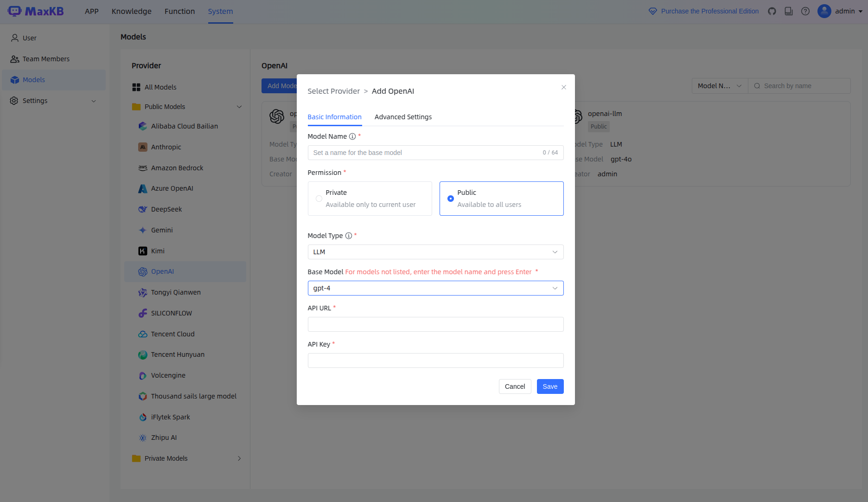Open the Function top menu
The image size is (868, 502).
pyautogui.click(x=180, y=11)
